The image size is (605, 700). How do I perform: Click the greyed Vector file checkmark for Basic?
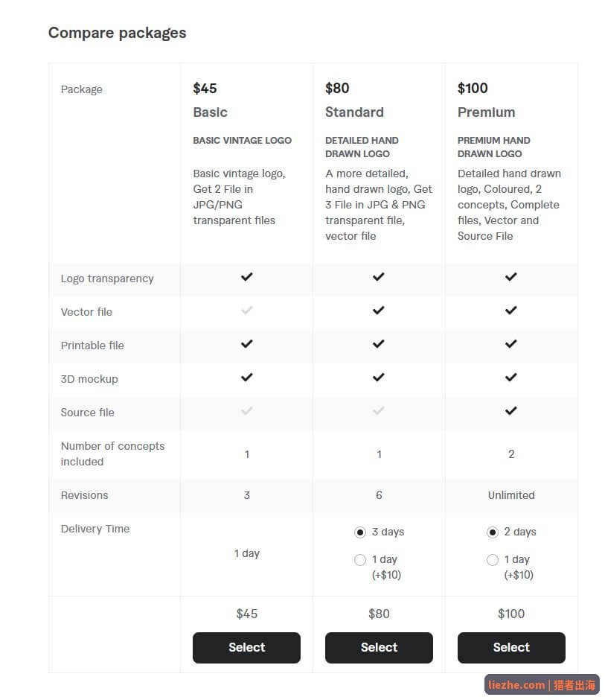[247, 311]
